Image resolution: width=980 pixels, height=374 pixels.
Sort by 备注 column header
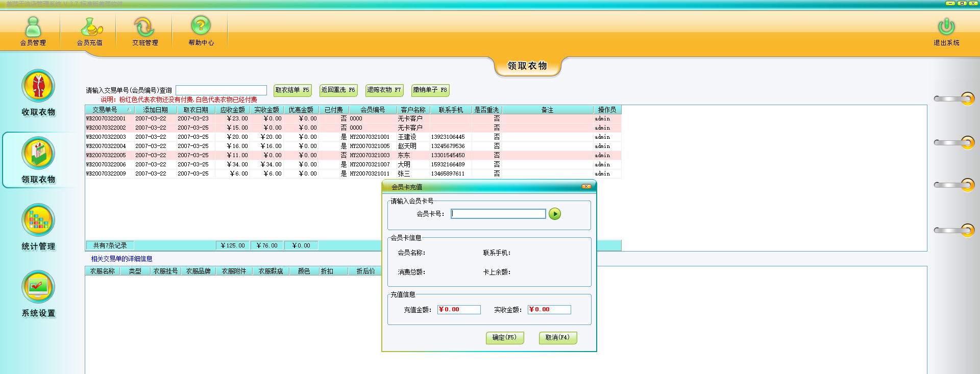point(548,110)
